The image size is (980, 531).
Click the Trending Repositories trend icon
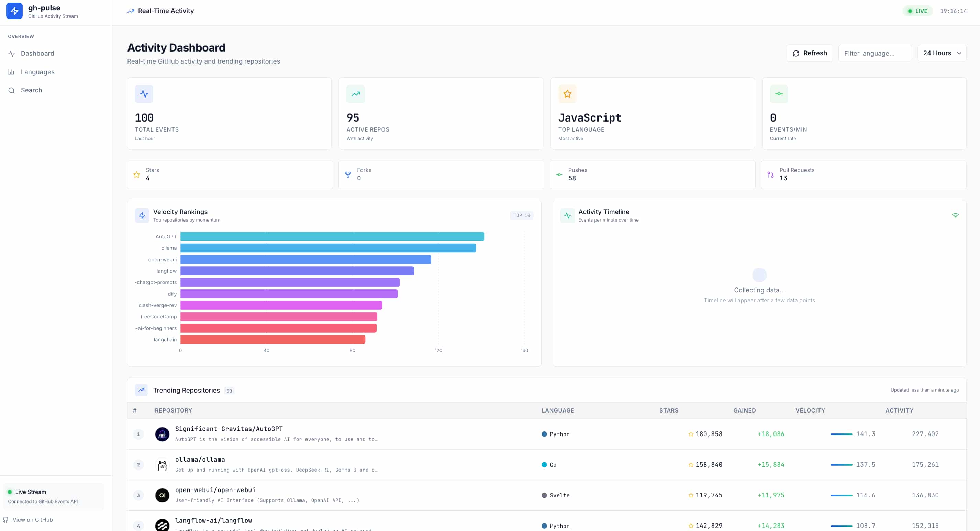[141, 390]
